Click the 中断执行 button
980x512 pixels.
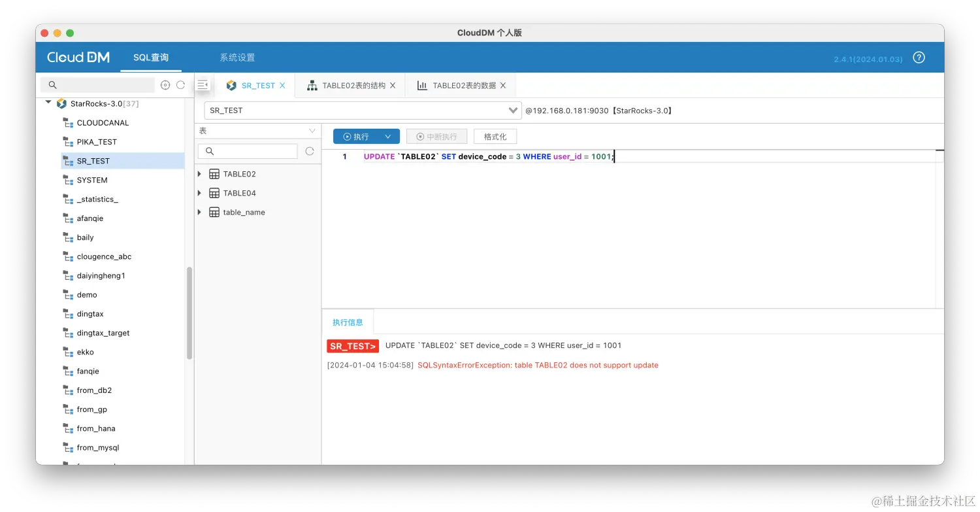(436, 137)
